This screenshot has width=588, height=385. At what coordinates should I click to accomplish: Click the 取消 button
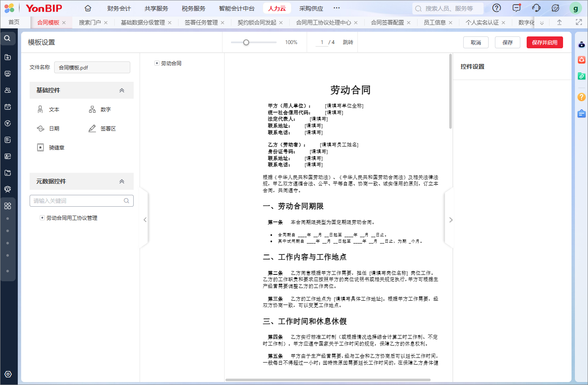click(476, 42)
